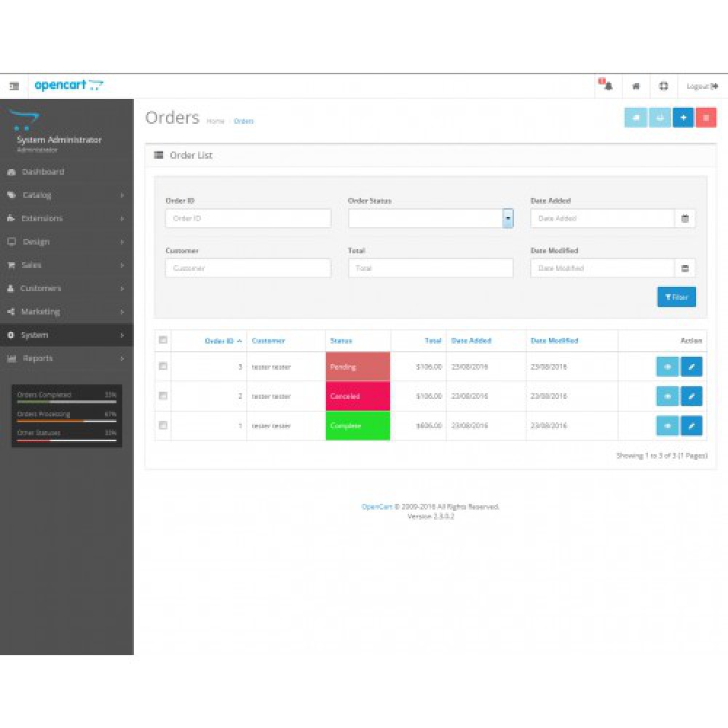
Task: Open the notifications bell icon
Action: (607, 86)
